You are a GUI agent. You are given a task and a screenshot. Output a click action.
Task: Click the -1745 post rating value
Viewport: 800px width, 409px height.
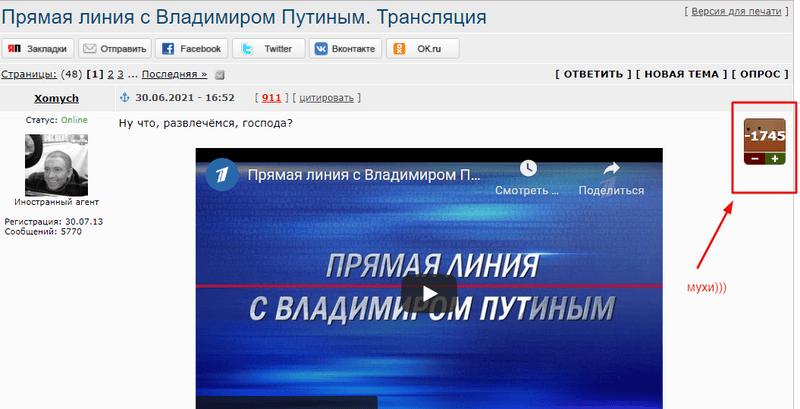pyautogui.click(x=765, y=136)
